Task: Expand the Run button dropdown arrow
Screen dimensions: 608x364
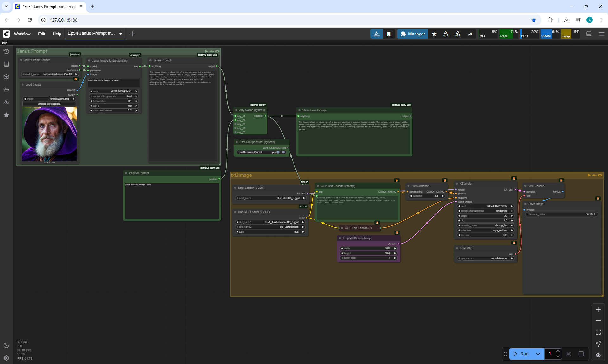Action: [x=538, y=354]
